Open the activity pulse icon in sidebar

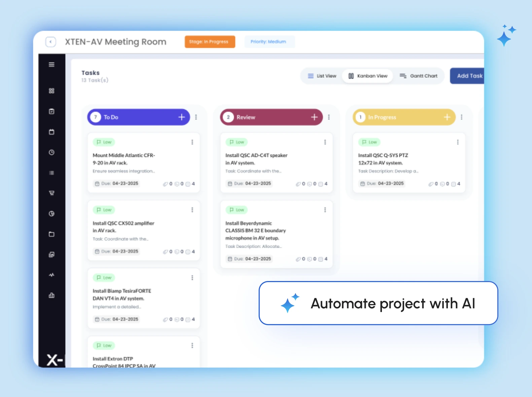51,275
